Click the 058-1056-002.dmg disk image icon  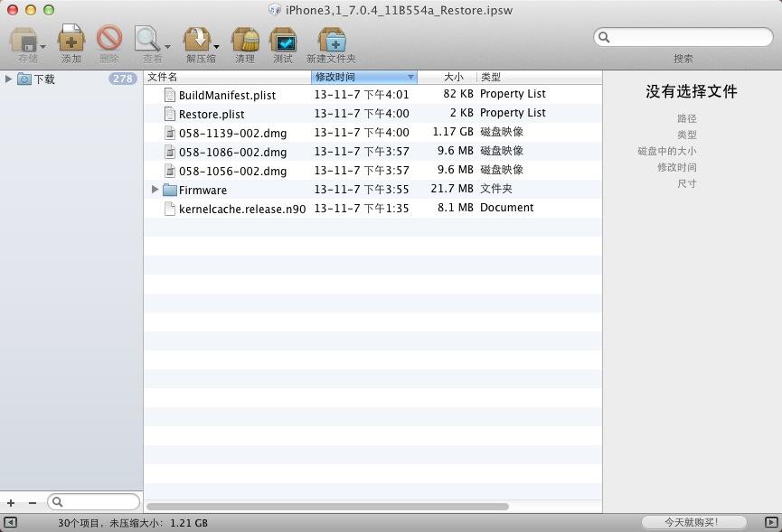tap(170, 171)
